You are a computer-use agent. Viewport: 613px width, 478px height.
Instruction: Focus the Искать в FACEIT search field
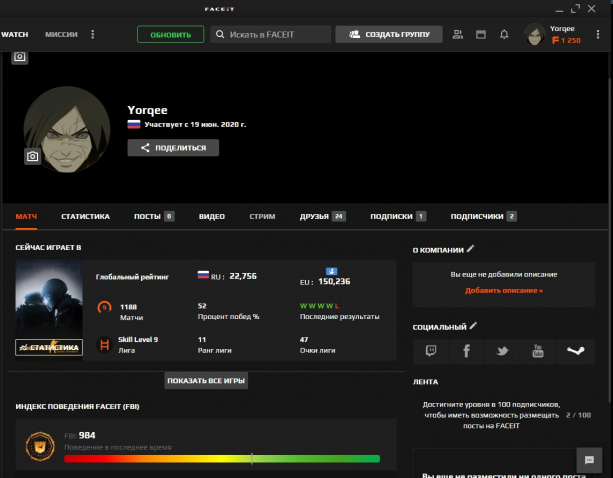tap(270, 34)
